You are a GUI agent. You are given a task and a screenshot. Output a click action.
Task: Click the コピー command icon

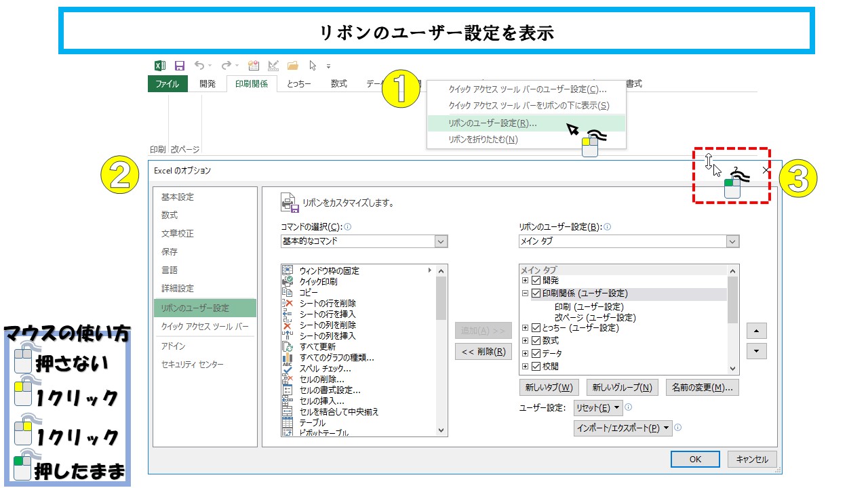pyautogui.click(x=287, y=292)
